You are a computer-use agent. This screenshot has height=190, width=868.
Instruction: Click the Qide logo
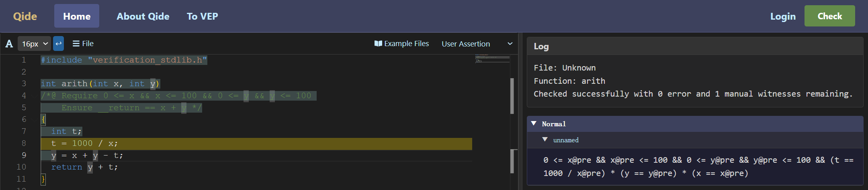25,16
